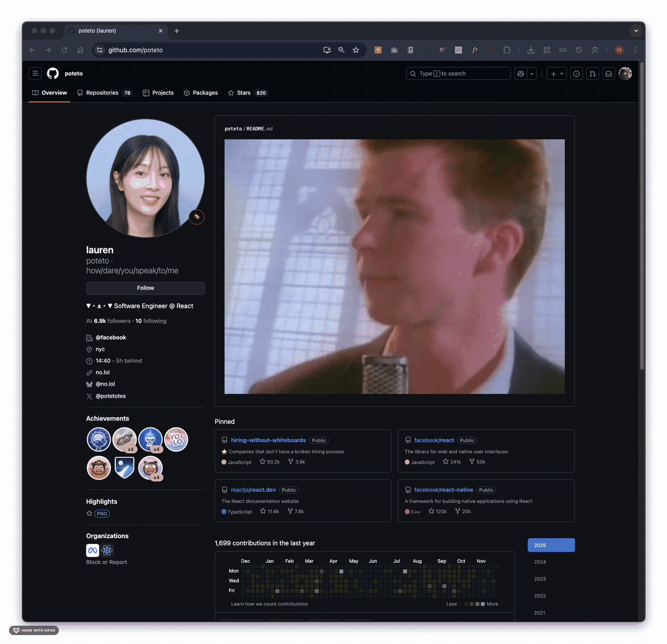The image size is (667, 644).
Task: Click the Copilot icon in header
Action: coord(521,74)
